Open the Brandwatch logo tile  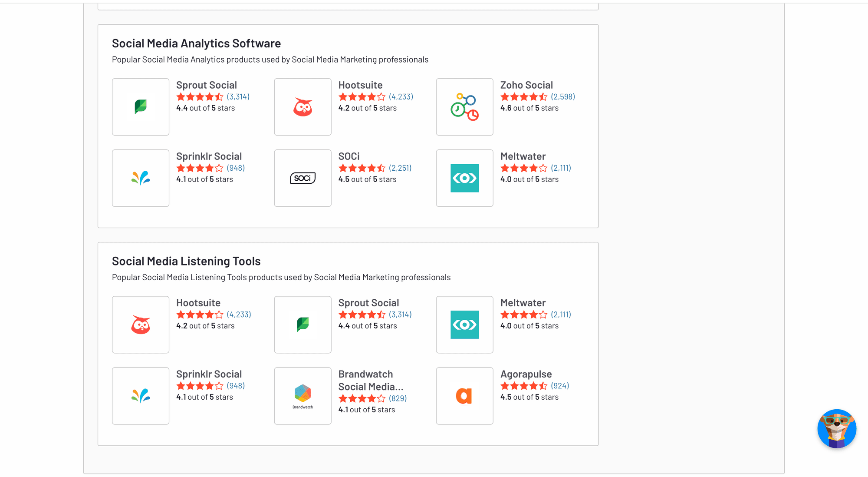(x=302, y=396)
